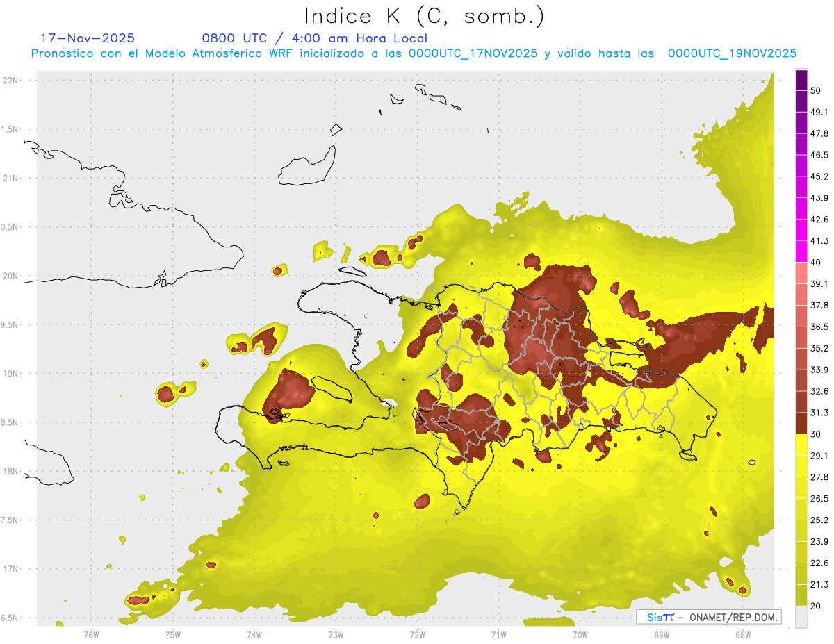
Task: Click the "74W" longitude label
Action: point(254,634)
